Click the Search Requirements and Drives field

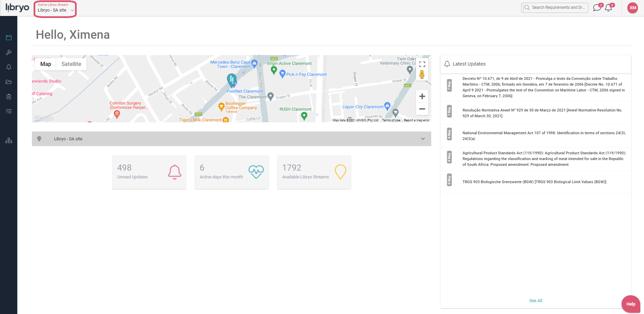[554, 7]
